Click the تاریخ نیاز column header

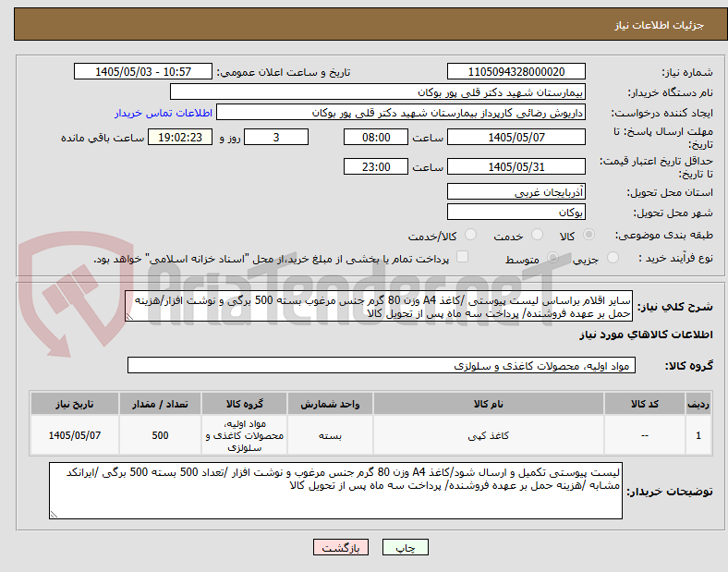pyautogui.click(x=75, y=404)
